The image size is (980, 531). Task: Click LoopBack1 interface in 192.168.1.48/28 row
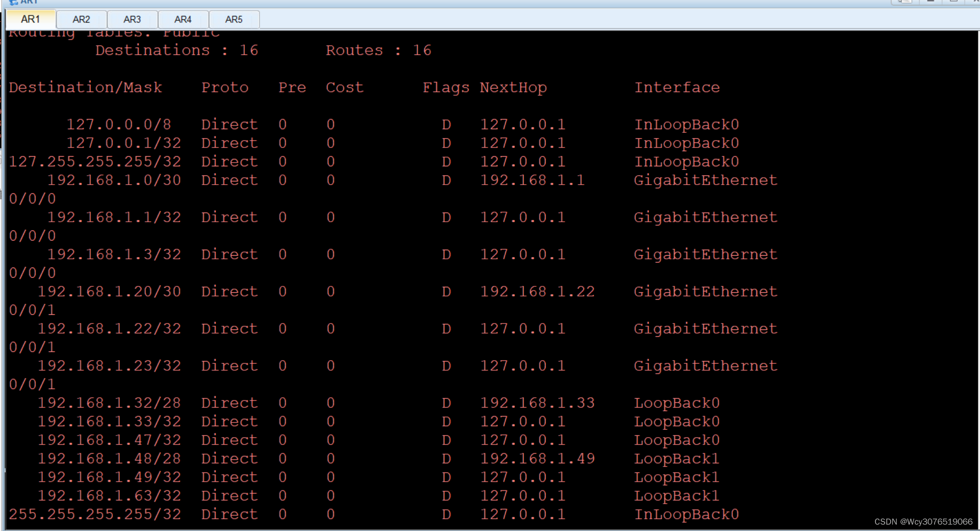point(677,459)
